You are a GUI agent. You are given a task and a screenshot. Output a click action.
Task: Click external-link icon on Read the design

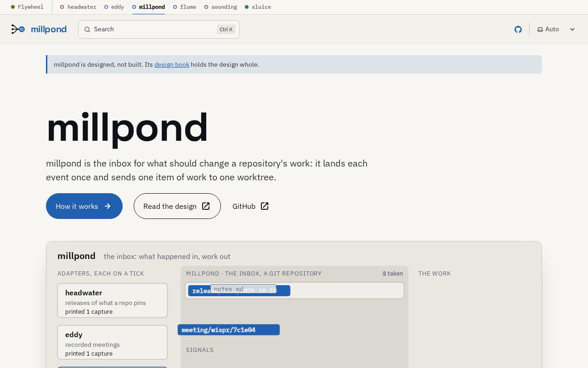point(206,206)
